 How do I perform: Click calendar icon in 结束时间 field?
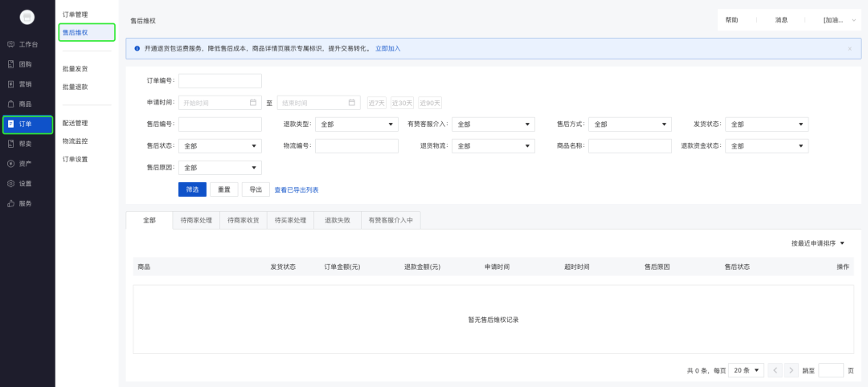click(351, 102)
